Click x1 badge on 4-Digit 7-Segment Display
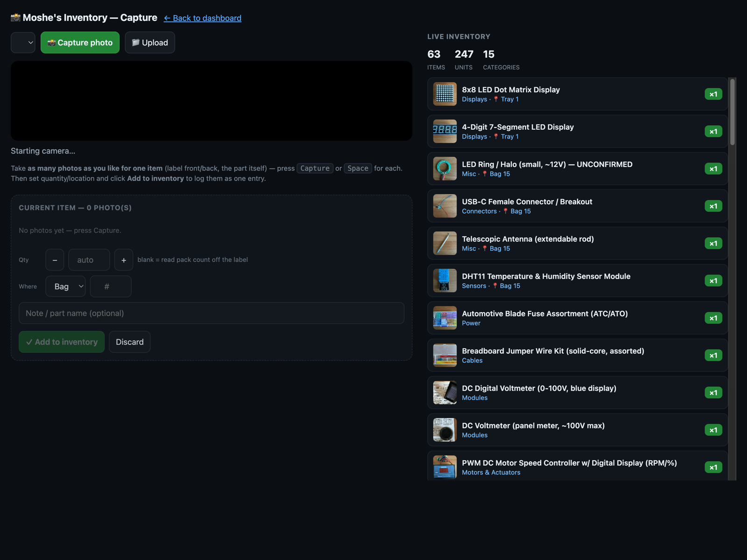Screen dimensions: 747x560 click(713, 132)
